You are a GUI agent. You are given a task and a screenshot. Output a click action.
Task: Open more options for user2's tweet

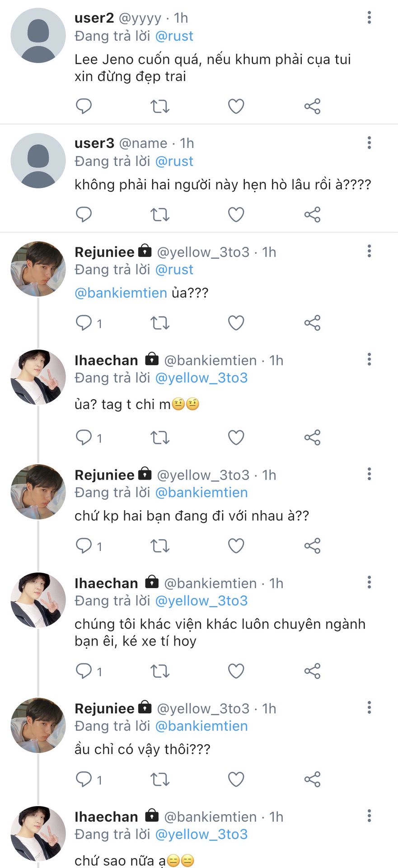tap(369, 18)
